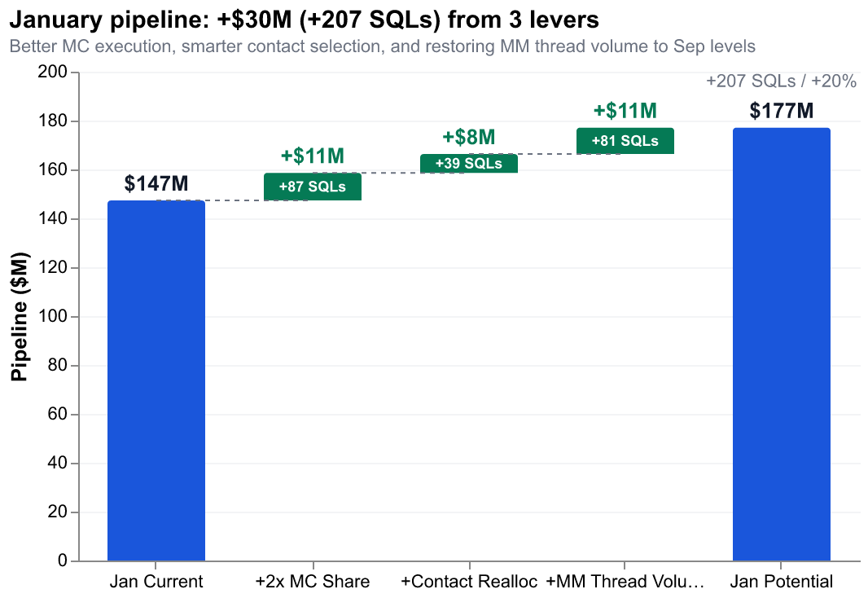
Task: Click the +$11M label above +87 SQLs
Action: [x=313, y=156]
